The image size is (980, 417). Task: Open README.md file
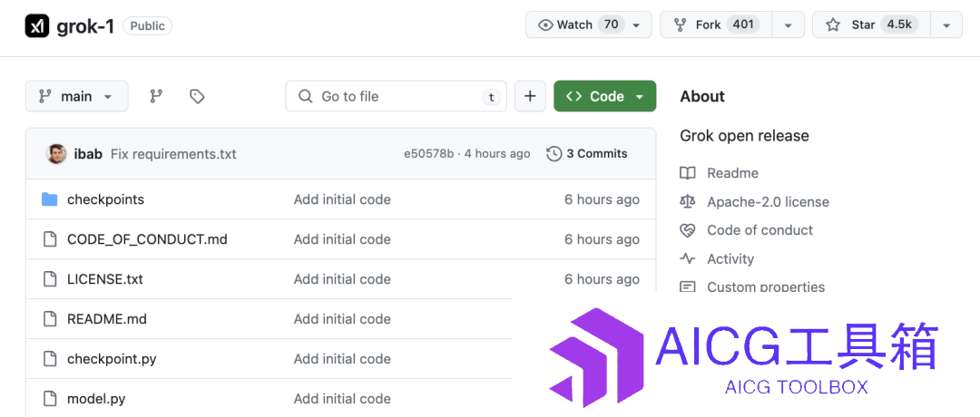107,319
